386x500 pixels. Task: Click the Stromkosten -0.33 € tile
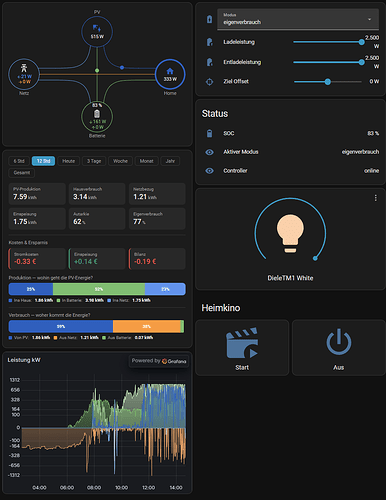point(37,259)
